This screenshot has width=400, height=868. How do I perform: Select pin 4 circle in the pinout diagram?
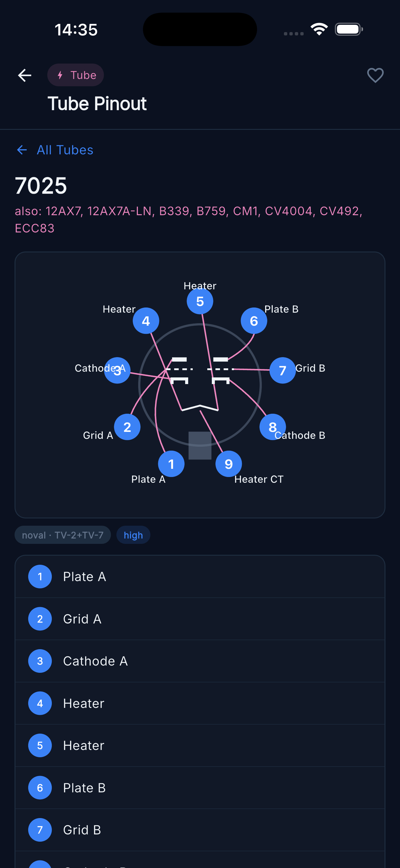[x=146, y=321]
